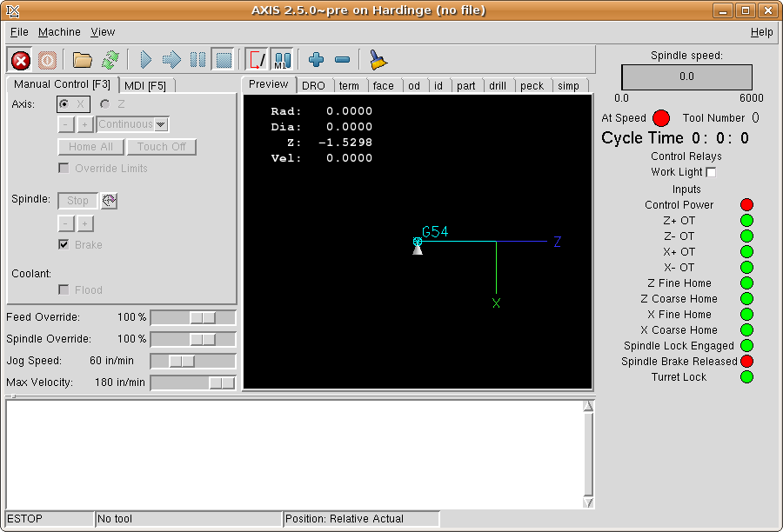
Task: Switch to MDI [F5] tab
Action: [x=145, y=86]
